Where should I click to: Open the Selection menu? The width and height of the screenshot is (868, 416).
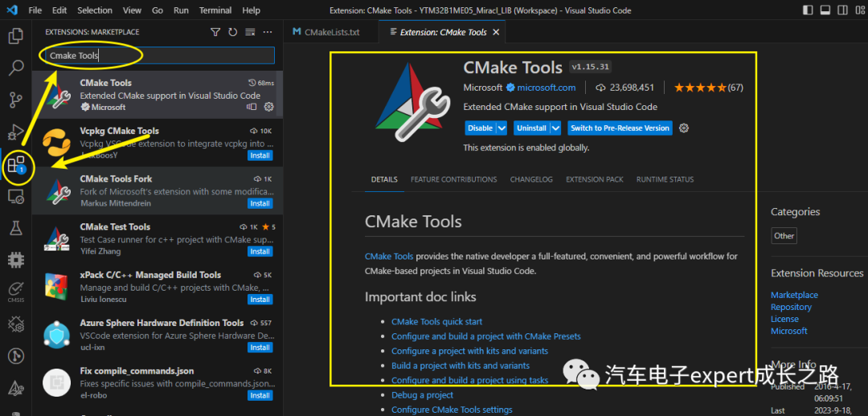coord(95,10)
